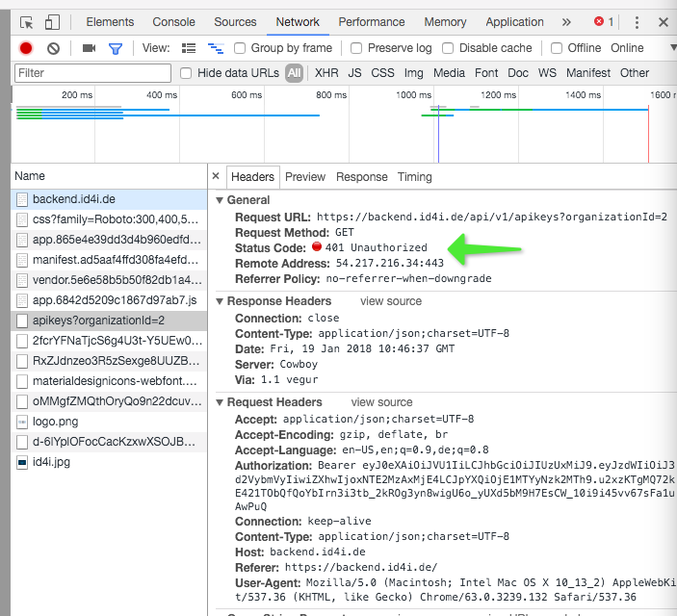677x616 pixels.
Task: Collapse the General section
Action: pyautogui.click(x=220, y=200)
